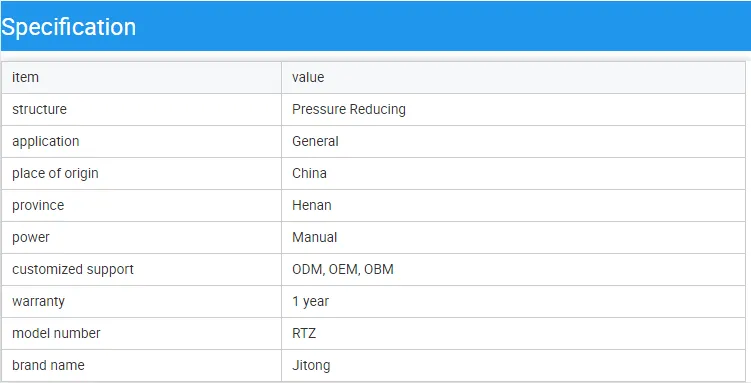751x383 pixels.
Task: Select the 'value' column header
Action: point(308,77)
